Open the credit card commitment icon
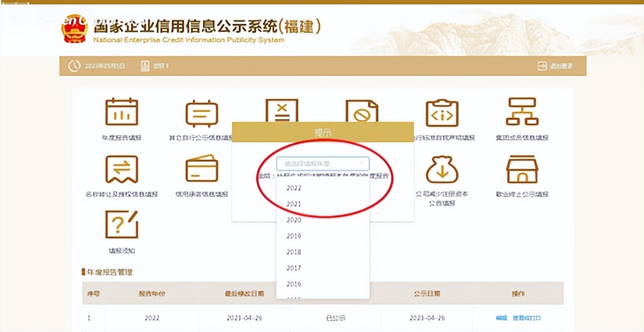Screen dimensions: 644x332 202,168
